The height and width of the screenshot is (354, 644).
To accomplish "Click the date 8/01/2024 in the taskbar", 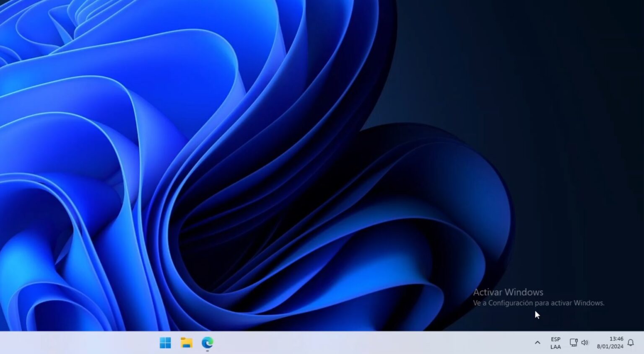I will pyautogui.click(x=610, y=346).
